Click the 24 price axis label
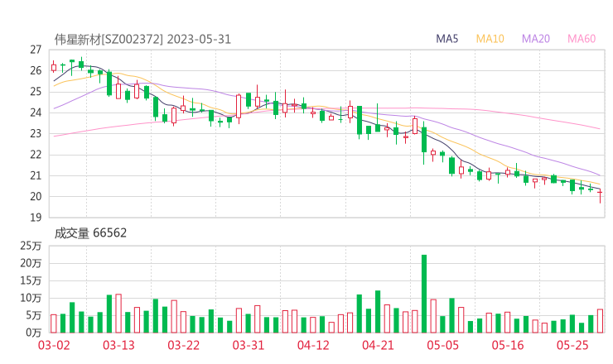Image resolution: width=613 pixels, height=364 pixels. (x=36, y=113)
